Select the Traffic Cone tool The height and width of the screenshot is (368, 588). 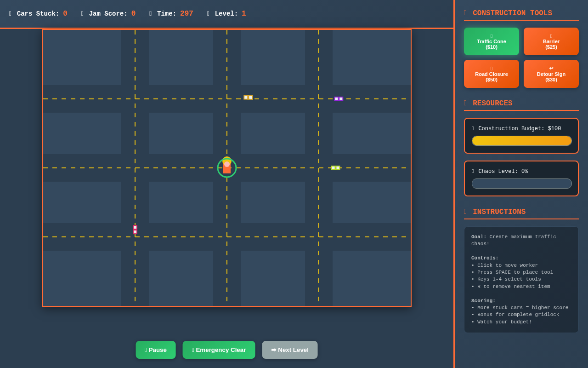pyautogui.click(x=491, y=41)
